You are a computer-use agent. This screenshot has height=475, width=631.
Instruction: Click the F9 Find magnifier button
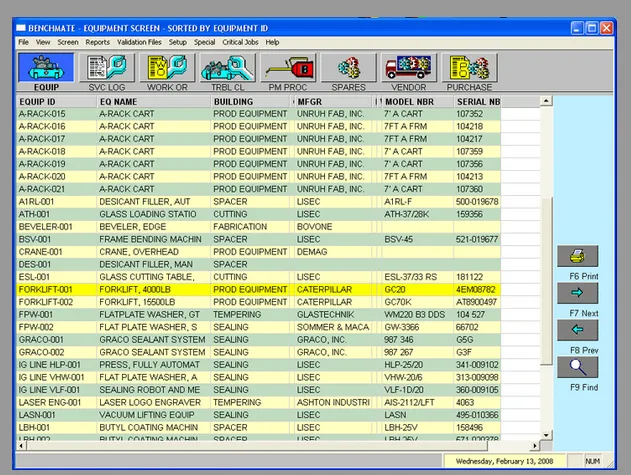pyautogui.click(x=577, y=367)
